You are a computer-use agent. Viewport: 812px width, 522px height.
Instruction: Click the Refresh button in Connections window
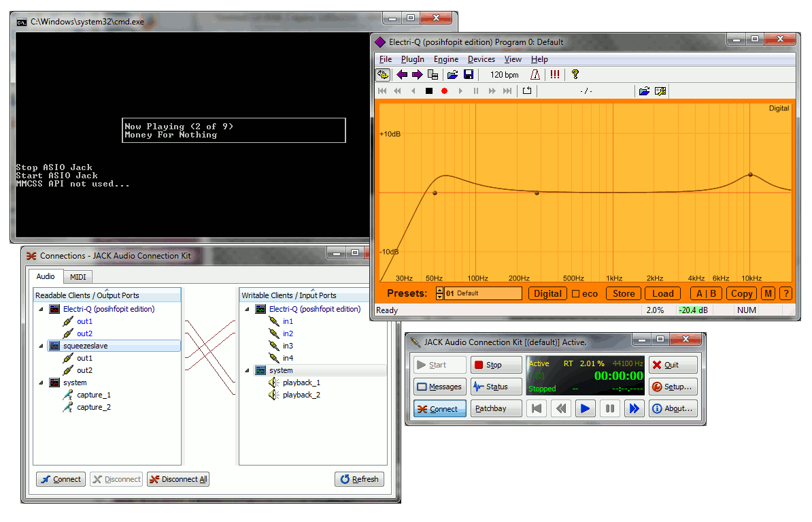[359, 480]
